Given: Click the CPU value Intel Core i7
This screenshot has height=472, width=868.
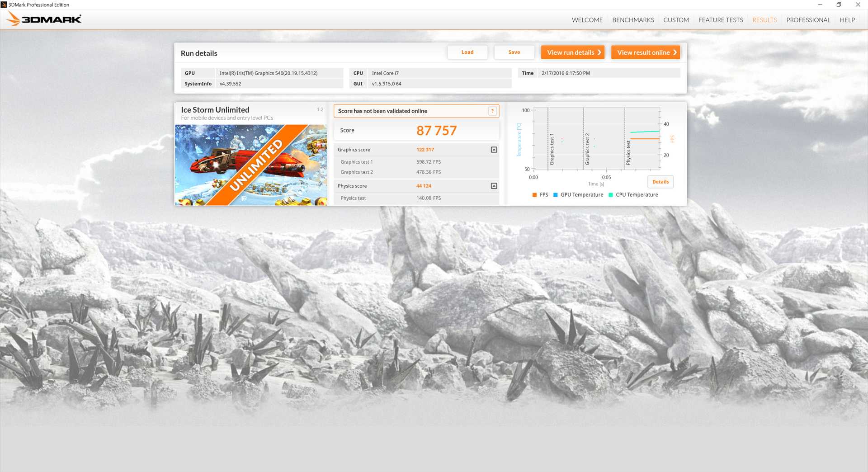Looking at the screenshot, I should [x=385, y=73].
